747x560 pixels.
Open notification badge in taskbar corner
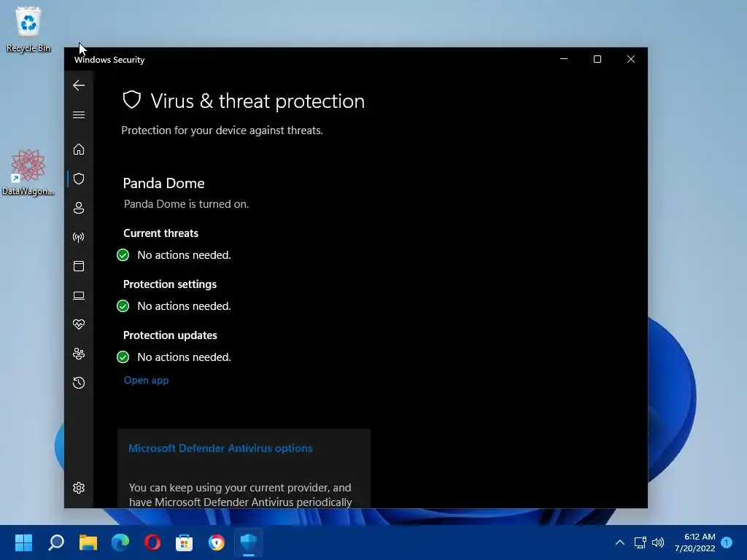coord(727,542)
